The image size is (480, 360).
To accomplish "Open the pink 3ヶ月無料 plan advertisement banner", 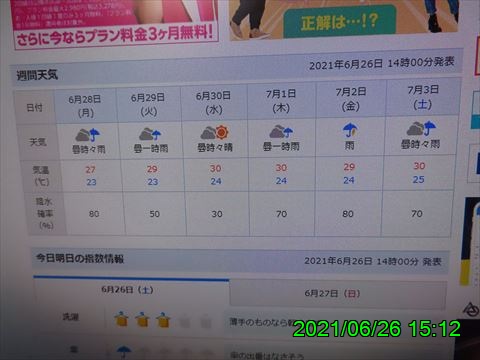I will (115, 24).
